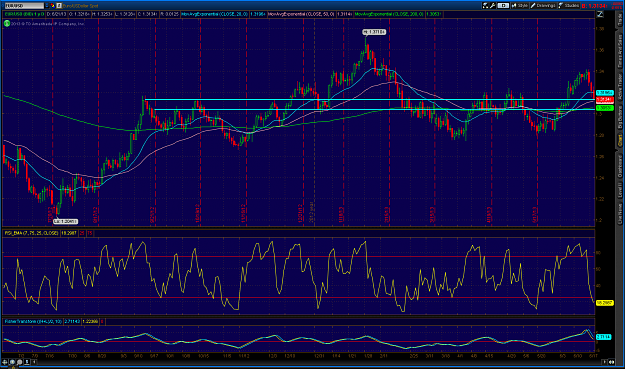The height and width of the screenshot is (369, 625).
Task: Click the time axis scroll right arrow
Action: pyautogui.click(x=605, y=362)
